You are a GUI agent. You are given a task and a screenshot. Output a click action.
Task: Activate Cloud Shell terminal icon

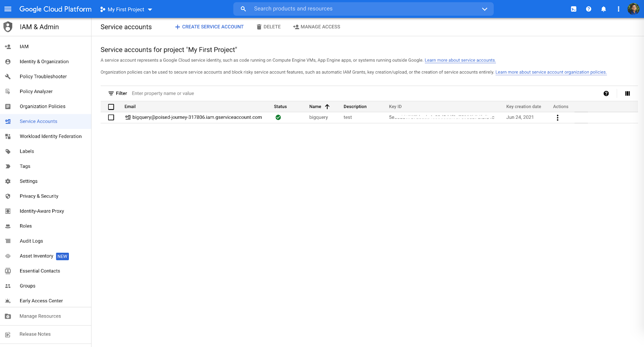pos(574,9)
